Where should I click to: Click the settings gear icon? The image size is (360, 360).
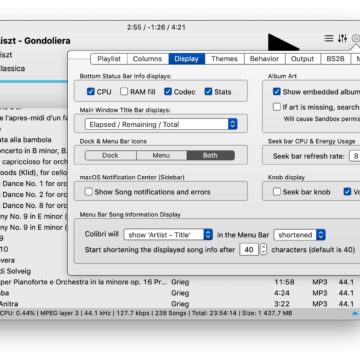click(356, 39)
